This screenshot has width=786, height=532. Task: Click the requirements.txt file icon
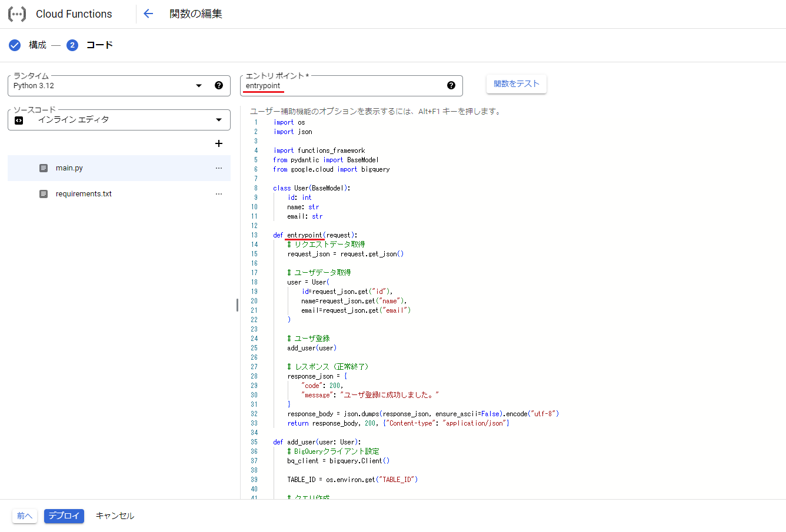[44, 194]
